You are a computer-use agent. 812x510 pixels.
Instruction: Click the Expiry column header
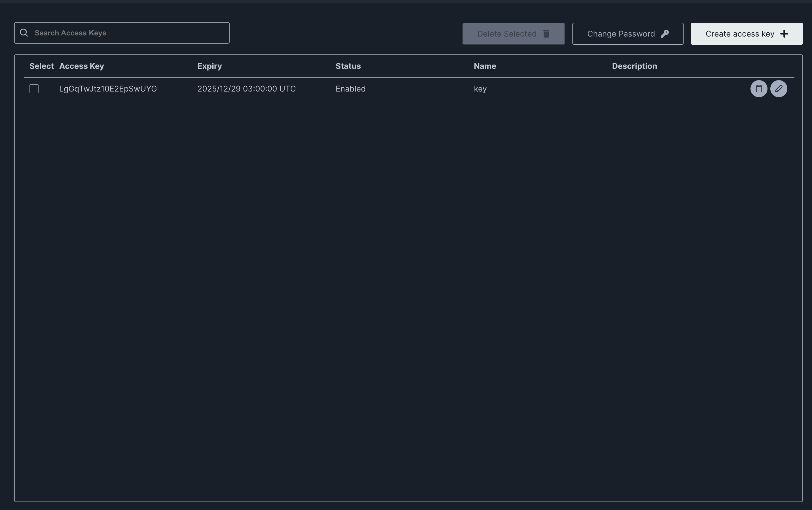[210, 66]
